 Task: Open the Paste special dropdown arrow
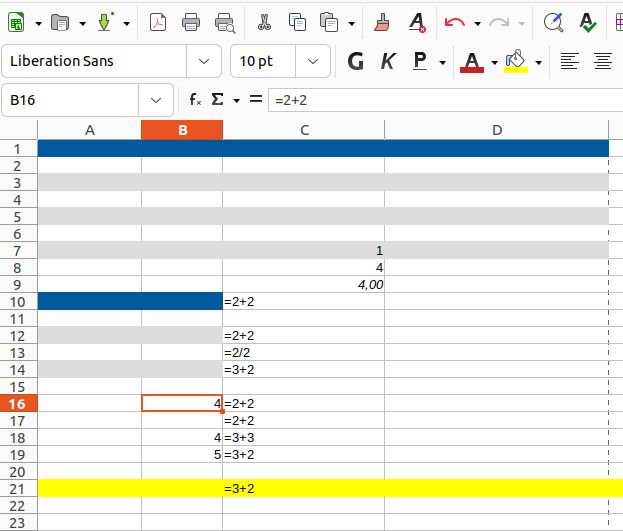352,23
